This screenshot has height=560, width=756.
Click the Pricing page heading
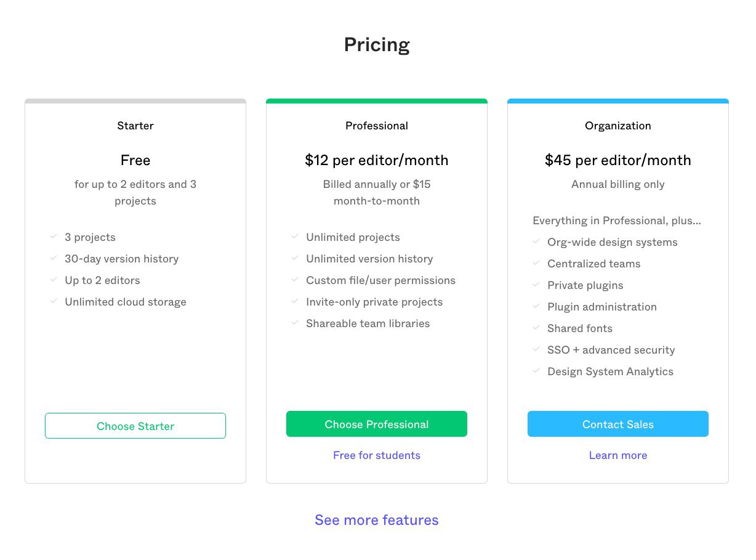point(377,45)
